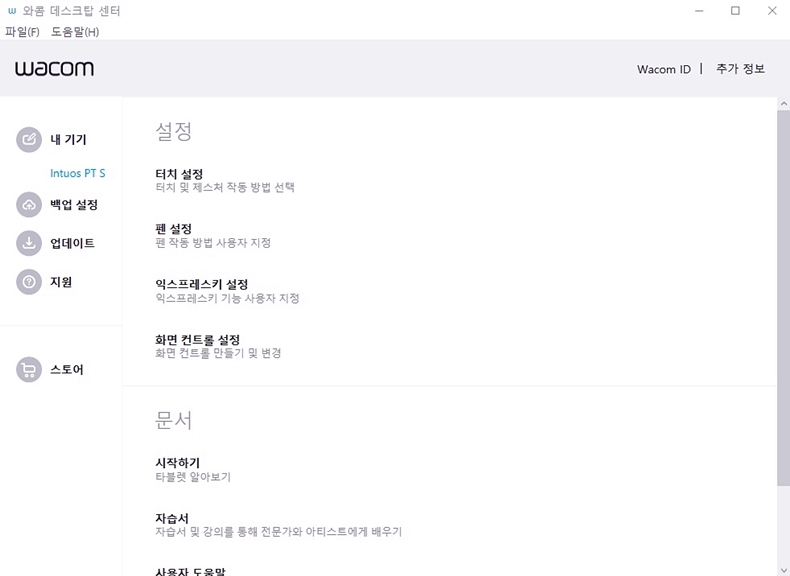Select 지원 in the sidebar

tap(61, 282)
